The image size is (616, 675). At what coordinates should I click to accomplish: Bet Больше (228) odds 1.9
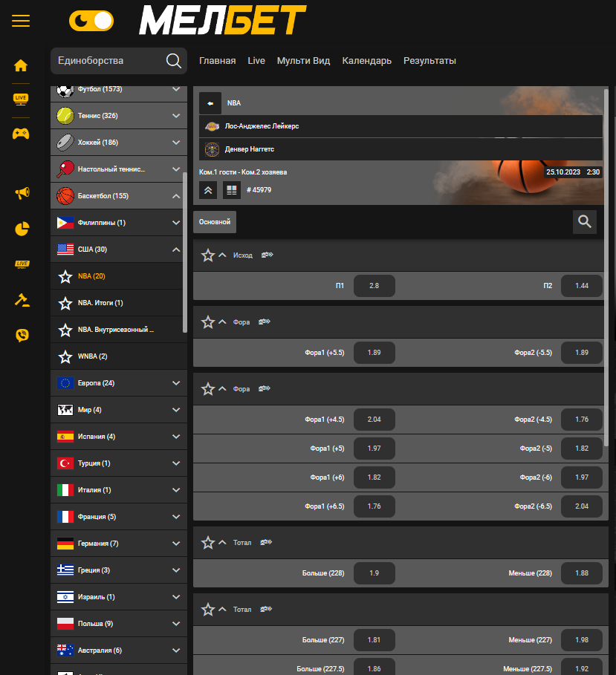pyautogui.click(x=375, y=573)
